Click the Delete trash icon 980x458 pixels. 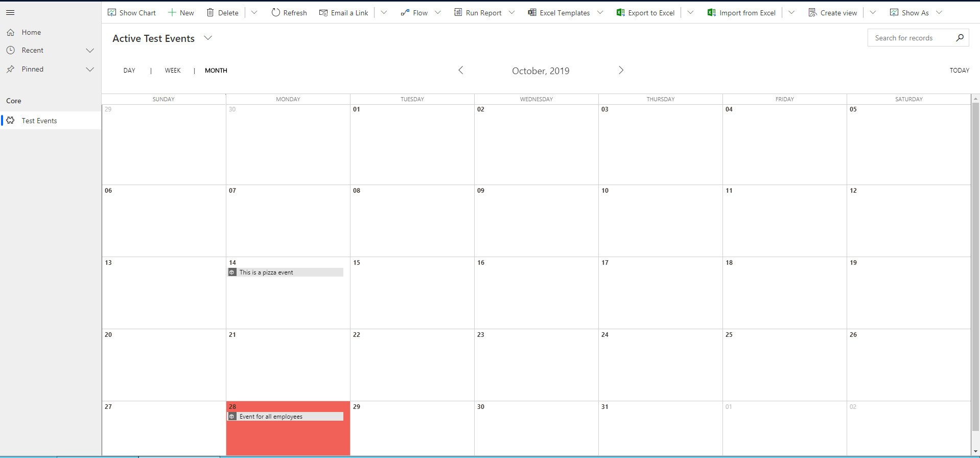[x=210, y=12]
